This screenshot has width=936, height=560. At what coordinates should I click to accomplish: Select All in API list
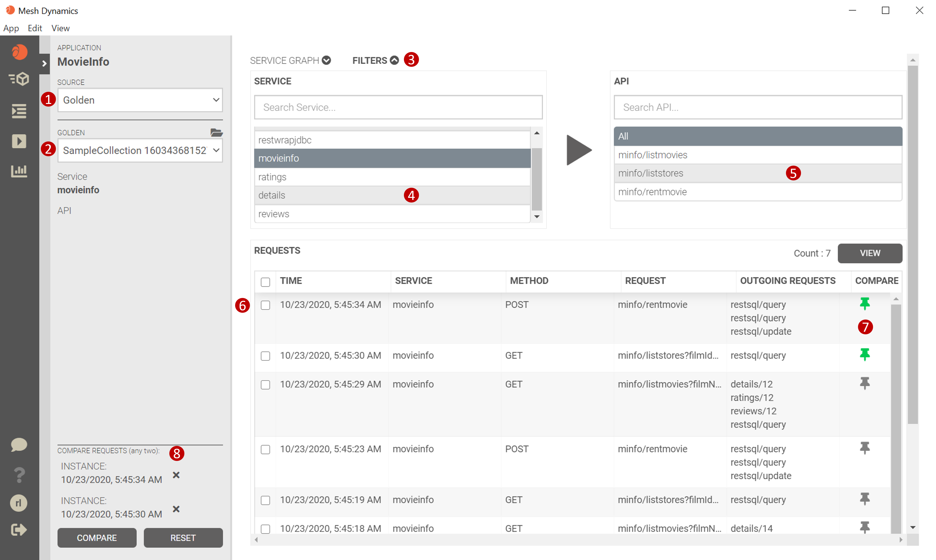pyautogui.click(x=758, y=136)
